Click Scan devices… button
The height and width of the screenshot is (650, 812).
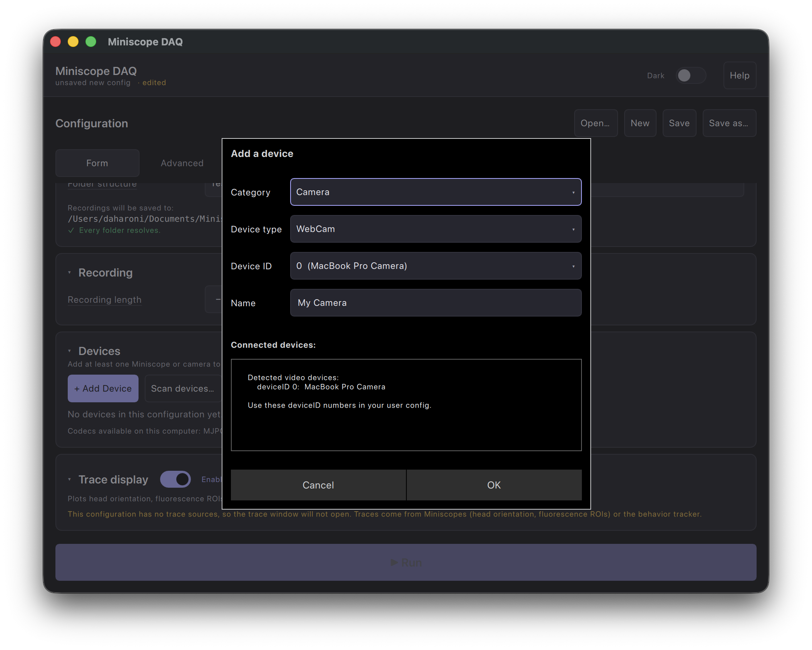(182, 388)
